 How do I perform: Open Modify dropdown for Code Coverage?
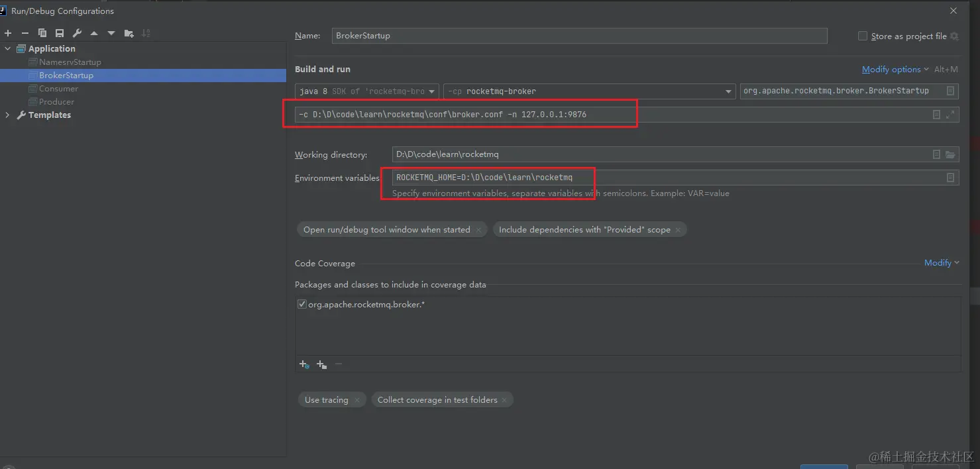pos(942,263)
